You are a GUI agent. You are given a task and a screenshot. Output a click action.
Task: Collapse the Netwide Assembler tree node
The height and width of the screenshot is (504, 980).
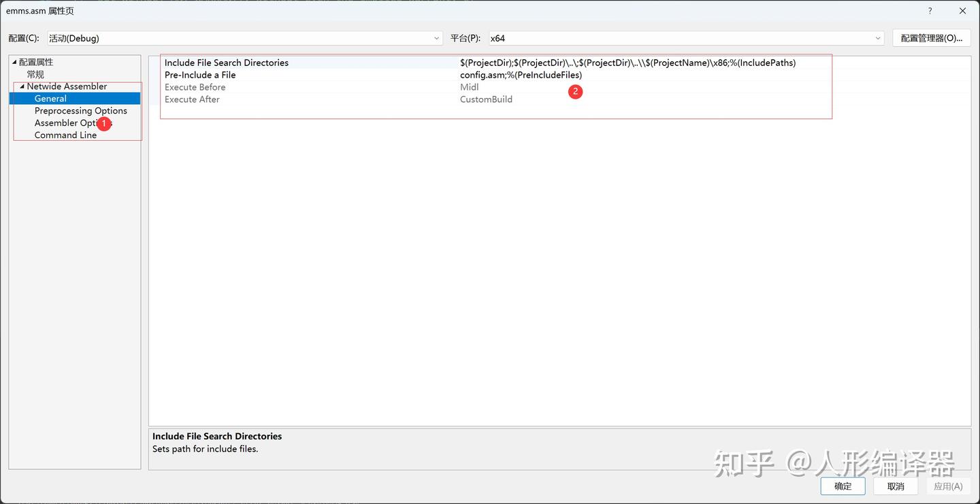pyautogui.click(x=22, y=86)
